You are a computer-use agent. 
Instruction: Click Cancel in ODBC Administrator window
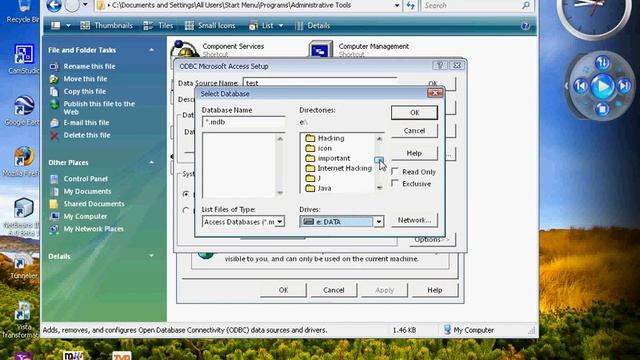pos(333,290)
